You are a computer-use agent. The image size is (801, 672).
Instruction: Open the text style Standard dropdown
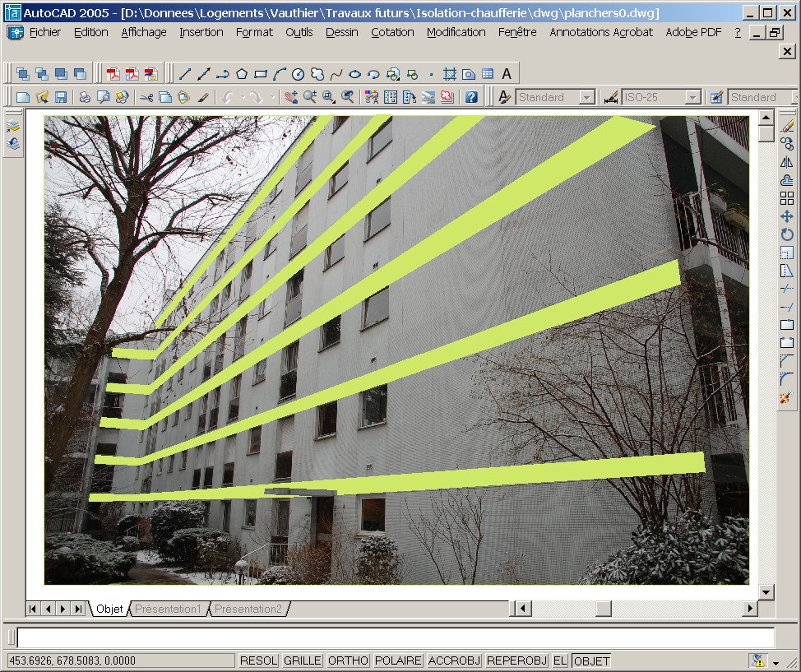[587, 97]
